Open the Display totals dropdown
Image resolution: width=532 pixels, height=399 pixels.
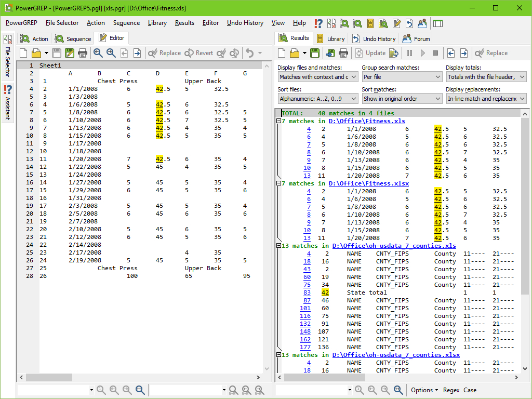point(486,77)
